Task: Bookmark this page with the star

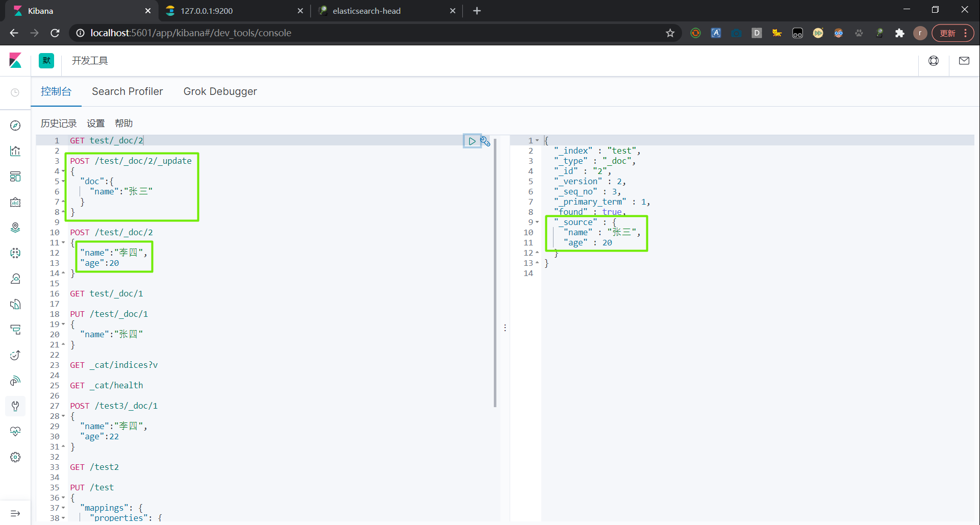Action: 670,33
